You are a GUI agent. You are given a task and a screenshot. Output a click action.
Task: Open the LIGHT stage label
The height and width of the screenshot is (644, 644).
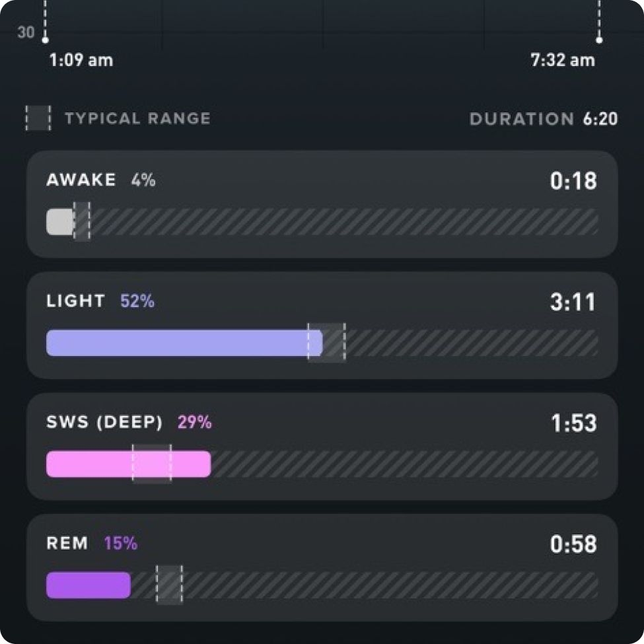[x=75, y=301]
